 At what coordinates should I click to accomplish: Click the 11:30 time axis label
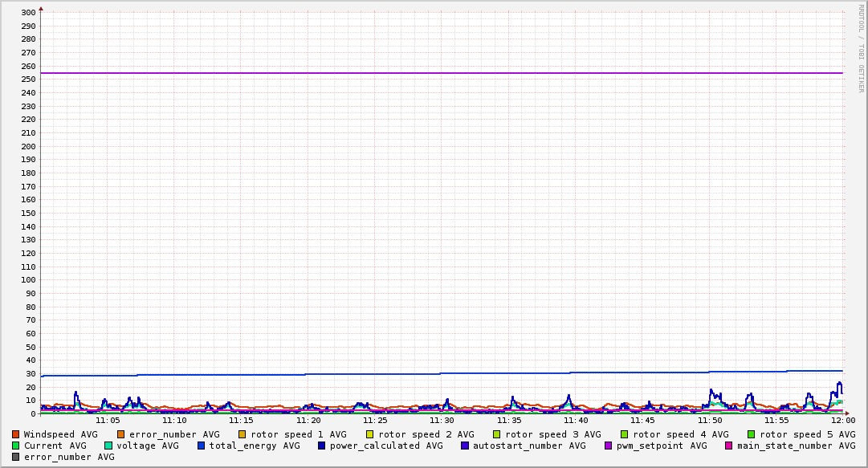(x=442, y=420)
